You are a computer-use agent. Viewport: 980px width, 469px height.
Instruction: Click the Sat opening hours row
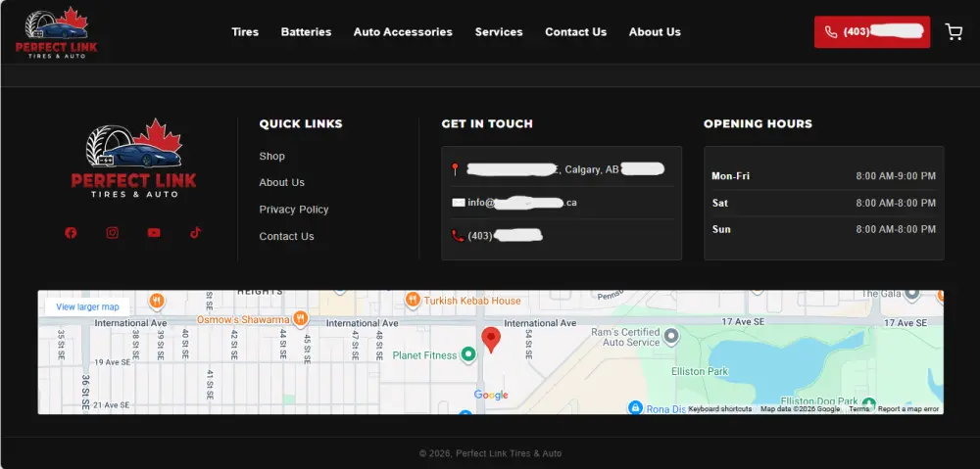click(824, 203)
